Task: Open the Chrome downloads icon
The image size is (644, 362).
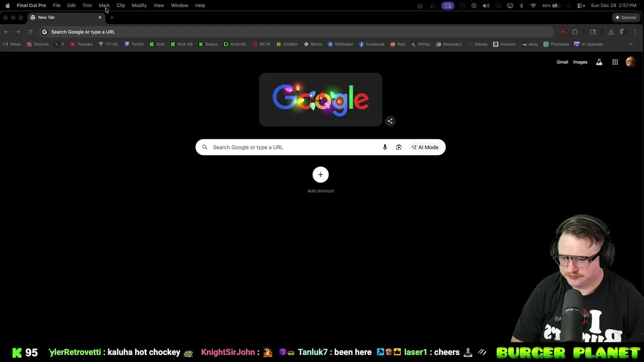Action: [611, 32]
